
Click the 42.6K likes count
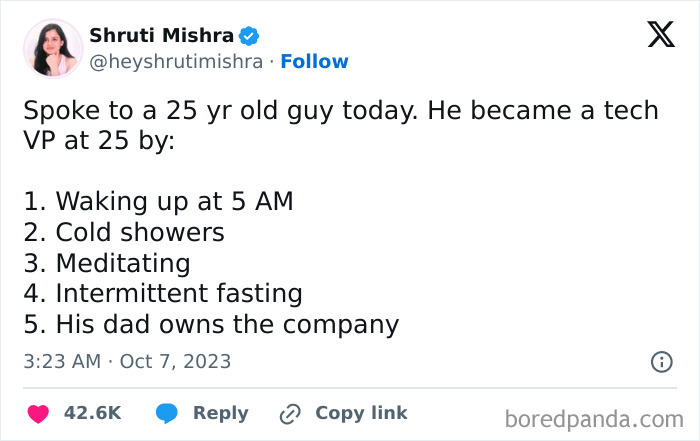click(92, 413)
